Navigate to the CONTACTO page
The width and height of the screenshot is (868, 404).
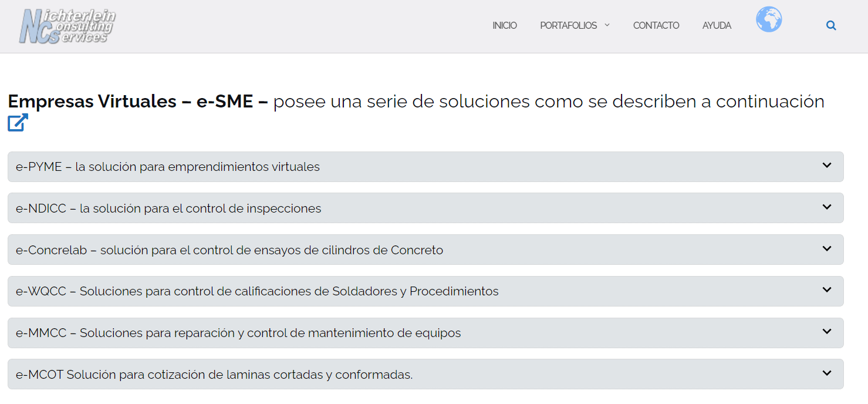[656, 26]
